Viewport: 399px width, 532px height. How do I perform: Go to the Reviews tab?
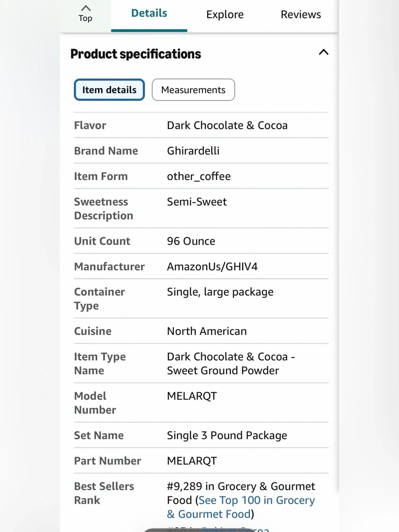click(300, 15)
